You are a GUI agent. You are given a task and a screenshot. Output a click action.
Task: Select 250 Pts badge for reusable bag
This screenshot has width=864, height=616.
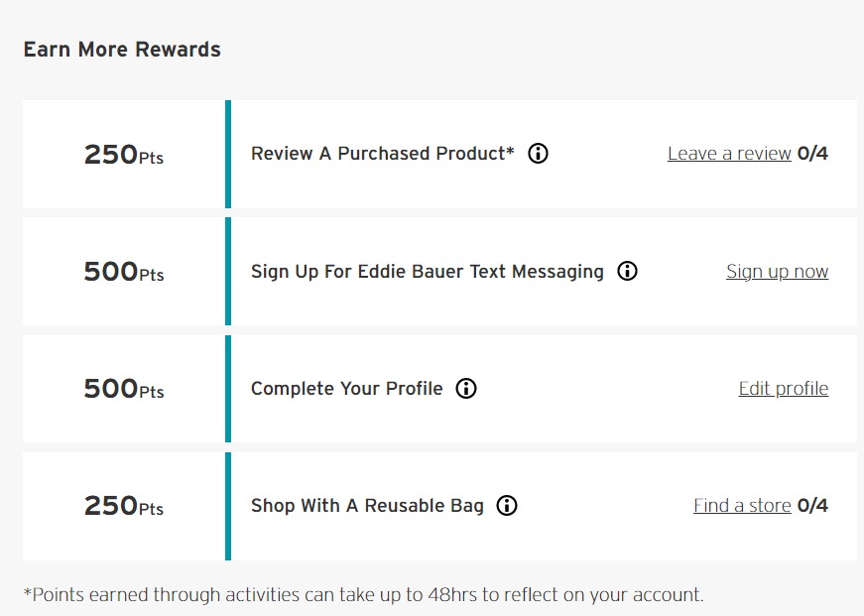[x=124, y=506]
